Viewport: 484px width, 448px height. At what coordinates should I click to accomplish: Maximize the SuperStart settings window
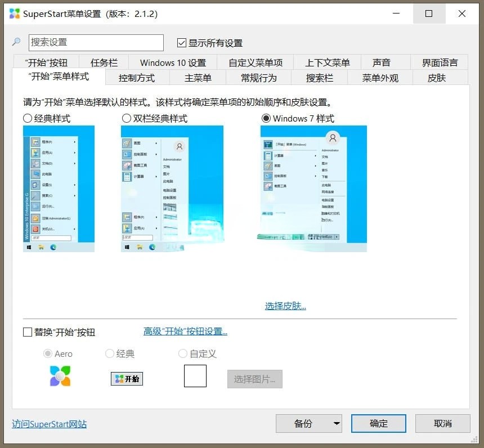(429, 14)
